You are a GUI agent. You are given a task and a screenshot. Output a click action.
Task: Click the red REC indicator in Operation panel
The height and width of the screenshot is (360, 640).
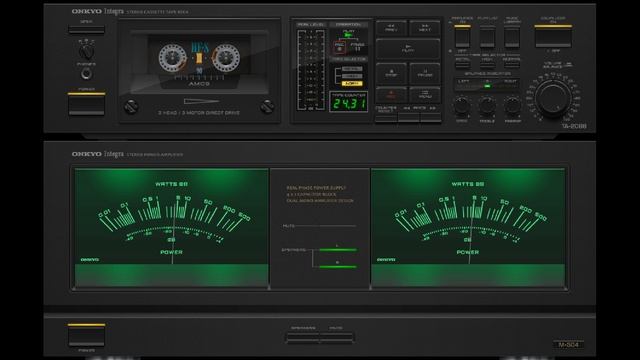click(339, 48)
